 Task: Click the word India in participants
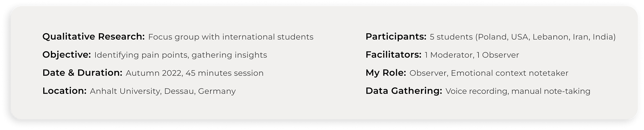603,37
